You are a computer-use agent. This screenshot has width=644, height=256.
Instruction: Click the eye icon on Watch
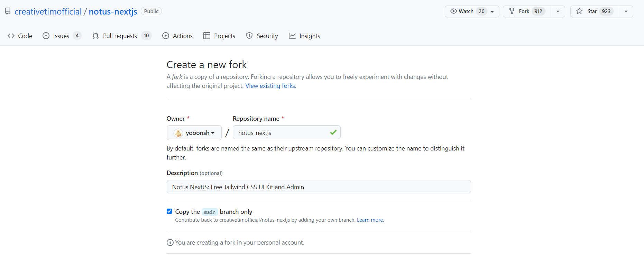453,11
